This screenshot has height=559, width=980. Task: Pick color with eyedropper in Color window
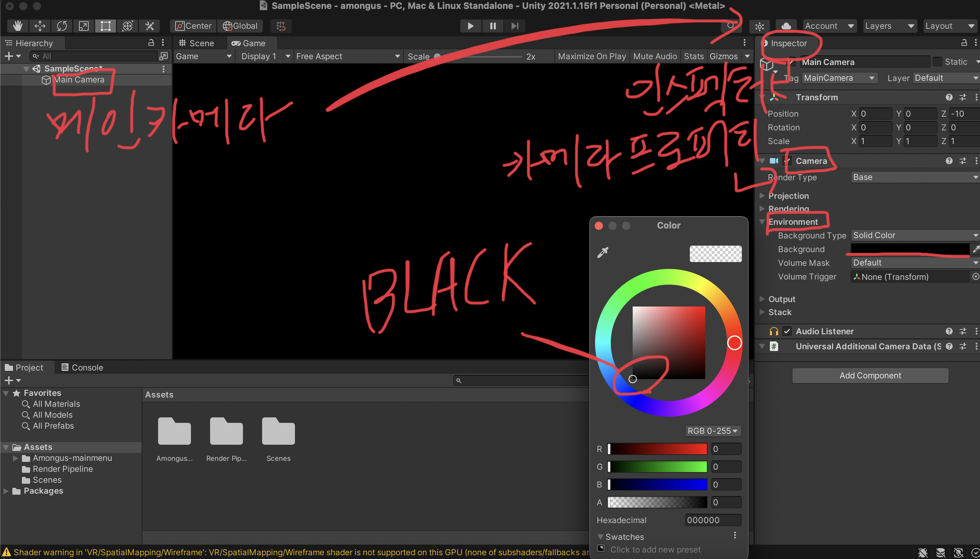tap(603, 252)
